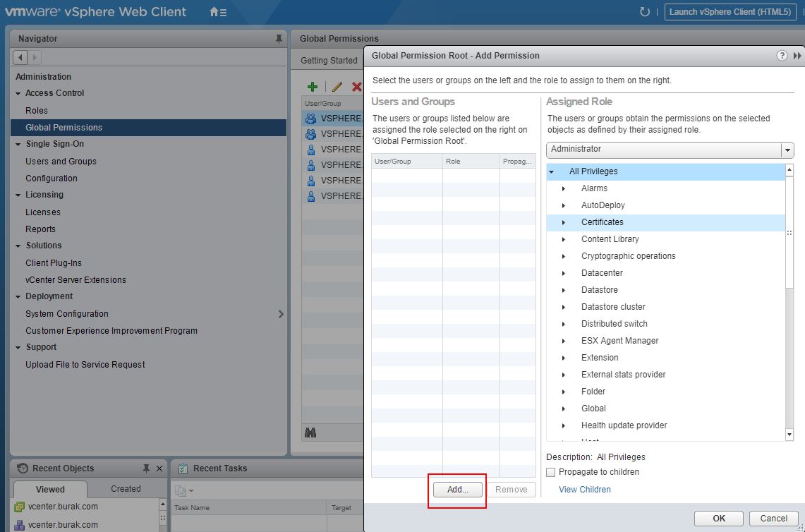Click binoculars find icon in permissions list
The image size is (805, 532).
pos(310,433)
